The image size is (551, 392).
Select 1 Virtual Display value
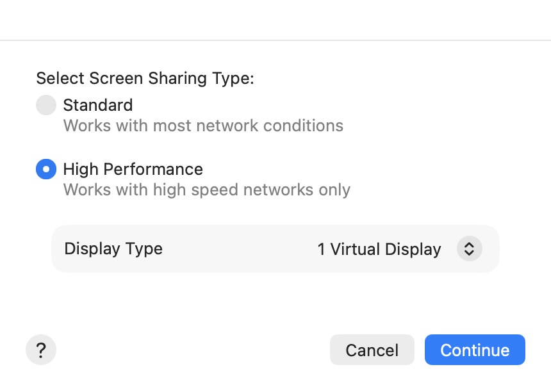(380, 249)
